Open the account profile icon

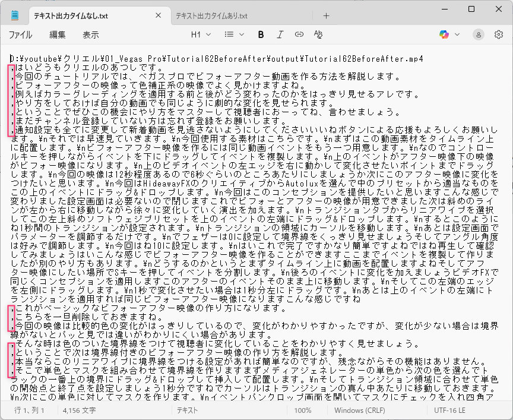click(x=479, y=34)
